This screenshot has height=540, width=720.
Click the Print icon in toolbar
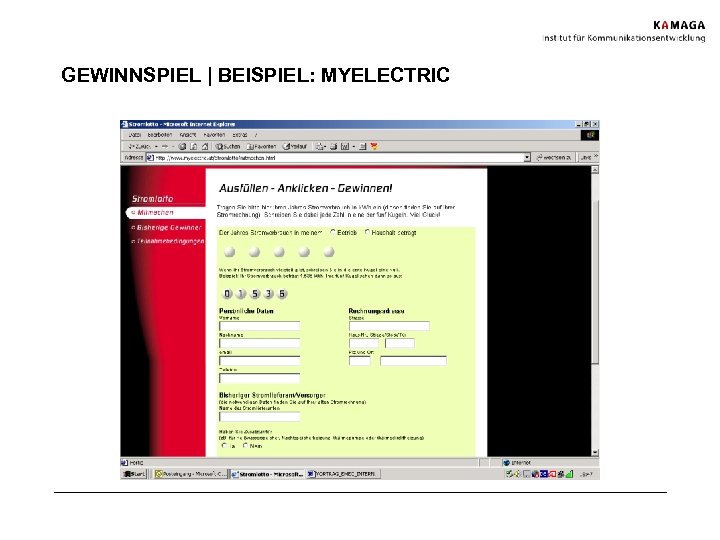tap(333, 146)
